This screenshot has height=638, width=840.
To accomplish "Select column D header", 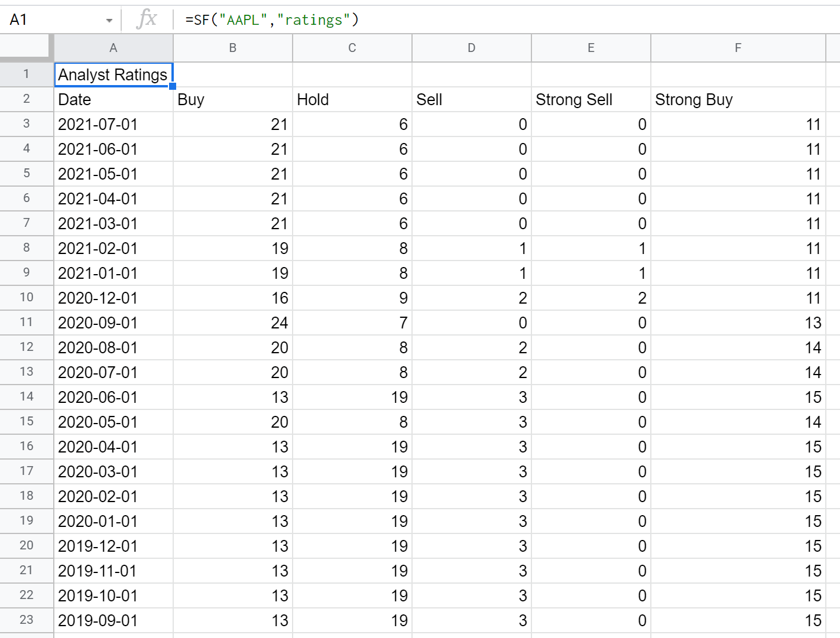I will tap(472, 48).
